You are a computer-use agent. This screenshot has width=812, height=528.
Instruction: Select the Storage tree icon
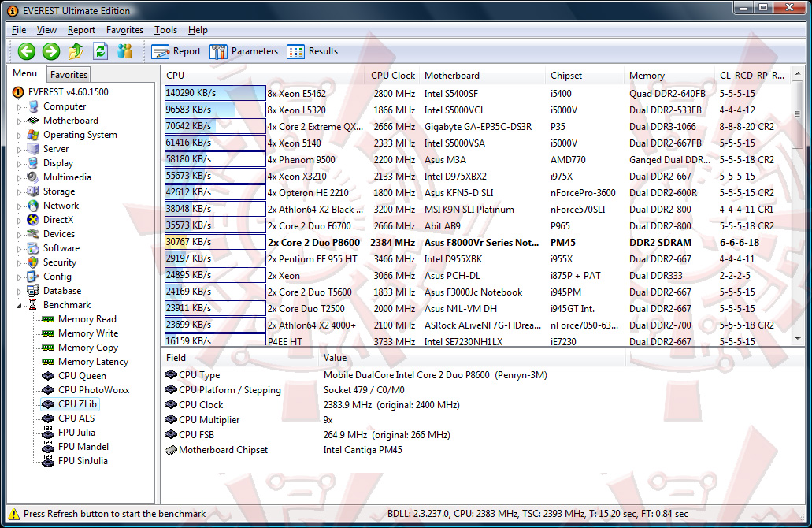click(34, 191)
